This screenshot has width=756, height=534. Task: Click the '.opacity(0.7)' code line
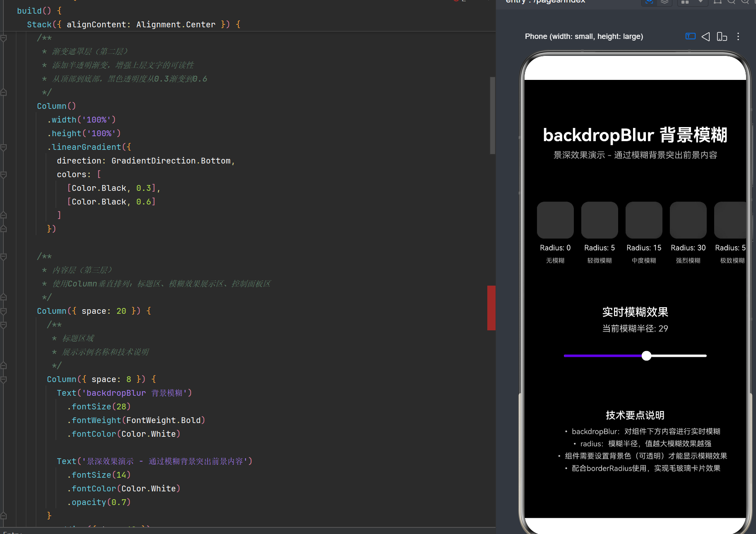click(x=99, y=502)
